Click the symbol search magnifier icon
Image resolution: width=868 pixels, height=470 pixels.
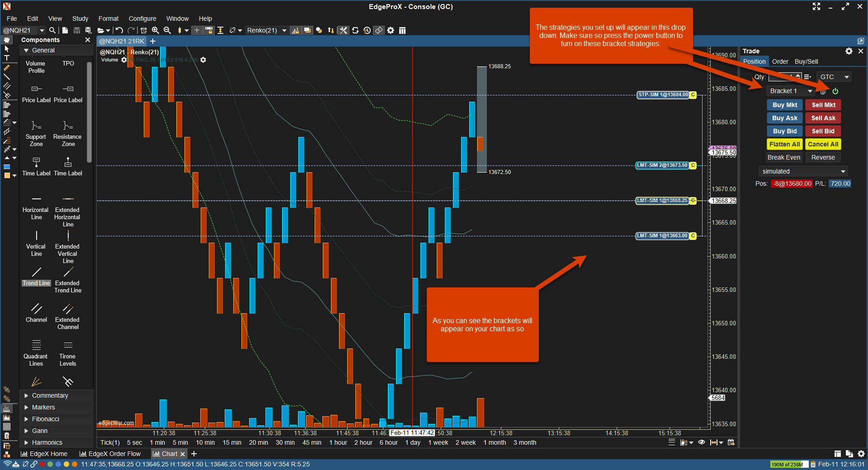(52, 30)
